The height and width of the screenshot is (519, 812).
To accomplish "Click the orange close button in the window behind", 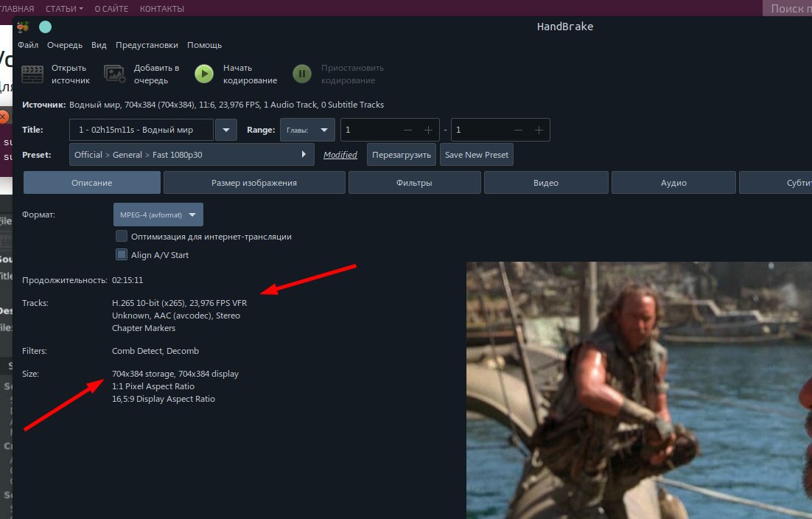I will [3, 117].
